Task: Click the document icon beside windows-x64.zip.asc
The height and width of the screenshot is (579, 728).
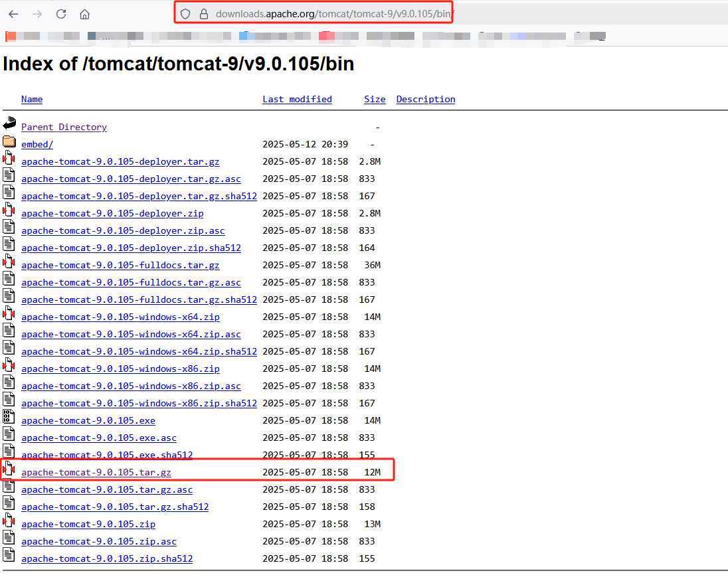Action: 9,330
